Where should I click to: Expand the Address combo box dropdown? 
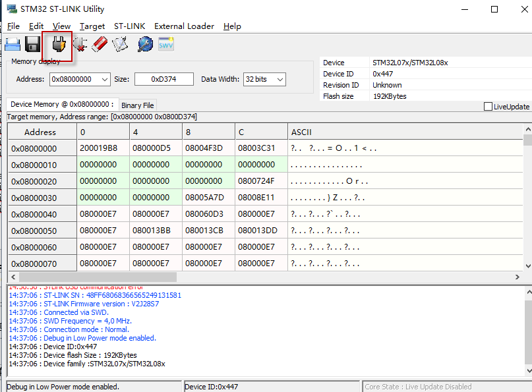tap(105, 79)
